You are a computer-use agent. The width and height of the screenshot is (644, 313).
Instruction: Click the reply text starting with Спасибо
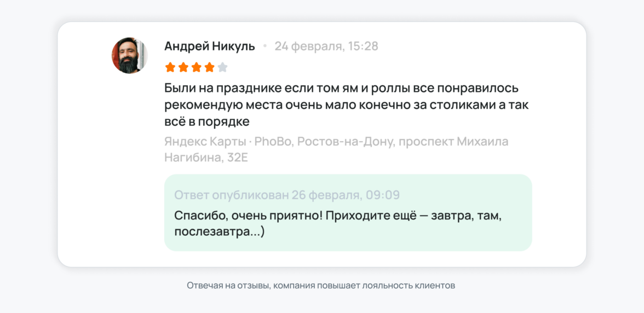tap(338, 216)
